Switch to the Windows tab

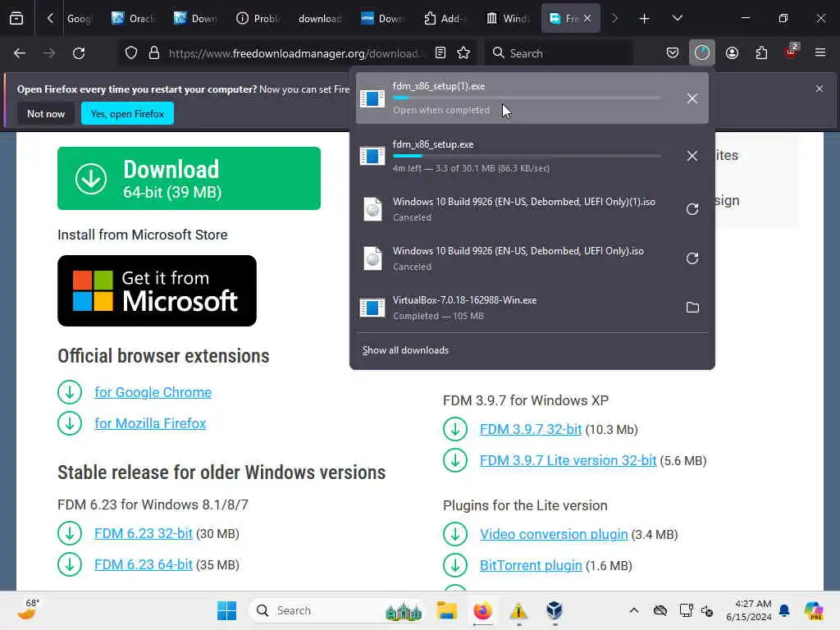[507, 19]
